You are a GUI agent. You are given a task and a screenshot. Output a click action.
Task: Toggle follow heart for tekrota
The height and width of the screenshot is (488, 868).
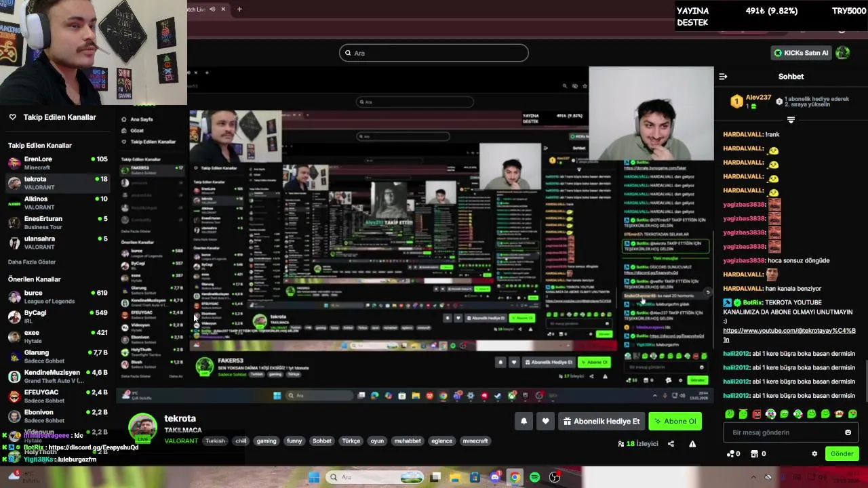click(545, 421)
